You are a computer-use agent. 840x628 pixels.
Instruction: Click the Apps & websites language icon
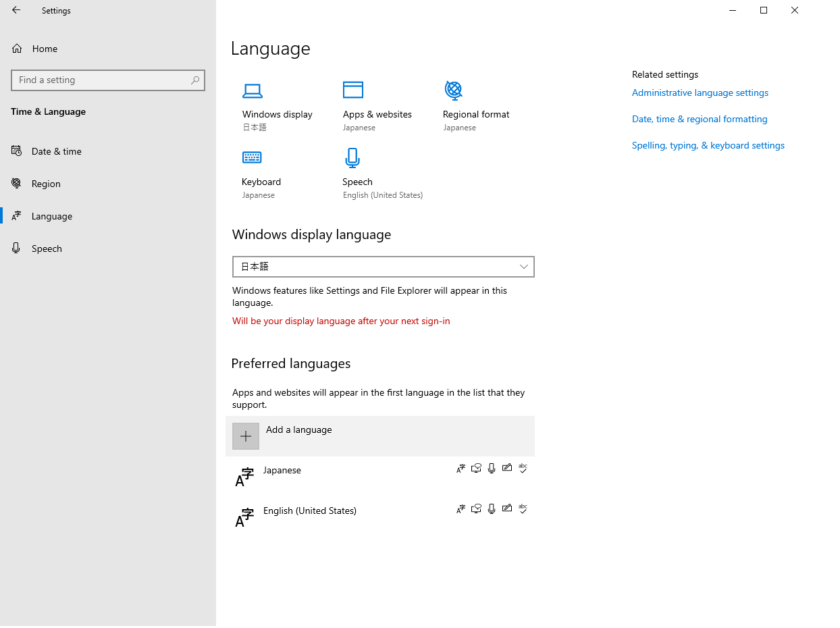[x=352, y=88]
